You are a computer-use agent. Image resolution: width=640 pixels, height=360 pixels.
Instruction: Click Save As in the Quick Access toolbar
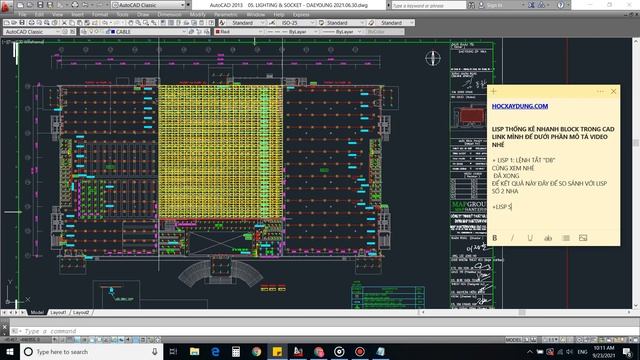(50, 5)
